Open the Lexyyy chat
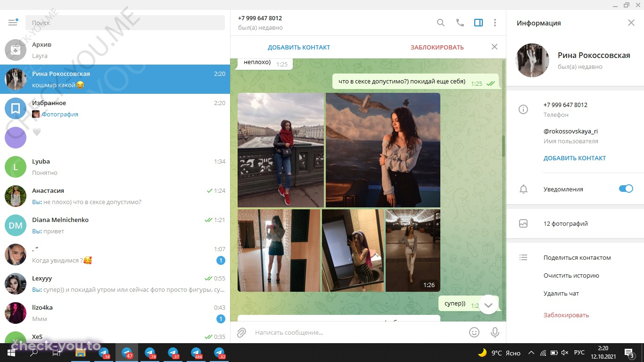This screenshot has height=362, width=644. click(x=115, y=284)
